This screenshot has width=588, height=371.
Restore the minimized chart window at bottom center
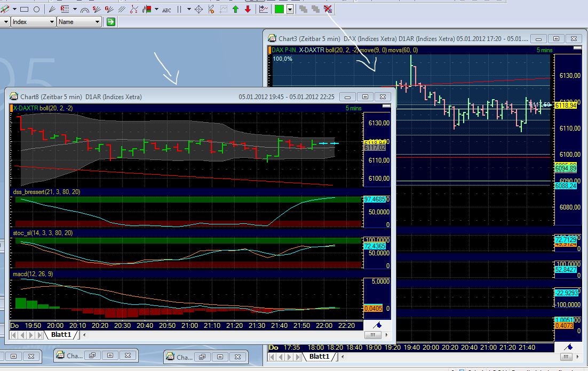[x=92, y=356]
